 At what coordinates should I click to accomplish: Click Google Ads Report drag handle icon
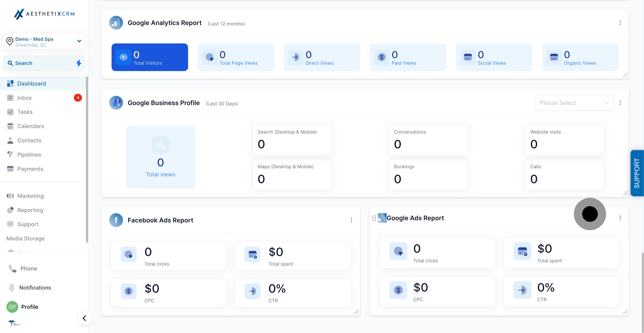click(x=374, y=218)
